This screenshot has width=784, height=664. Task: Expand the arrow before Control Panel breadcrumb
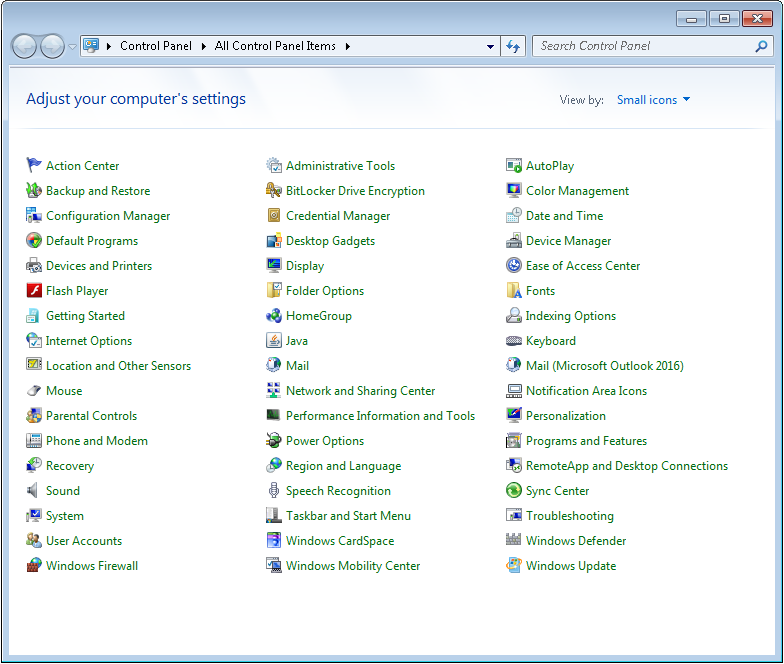click(x=108, y=46)
